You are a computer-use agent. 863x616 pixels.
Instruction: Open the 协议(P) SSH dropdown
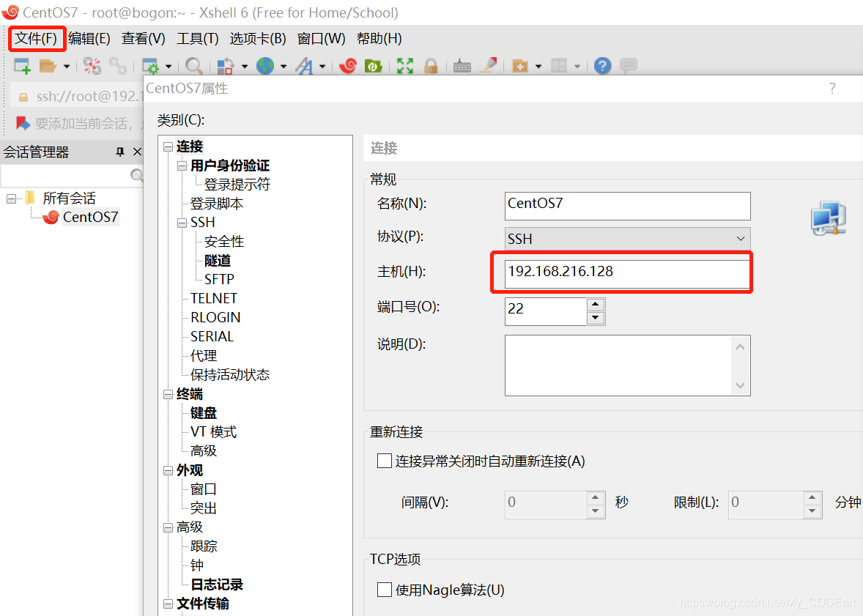(x=627, y=239)
